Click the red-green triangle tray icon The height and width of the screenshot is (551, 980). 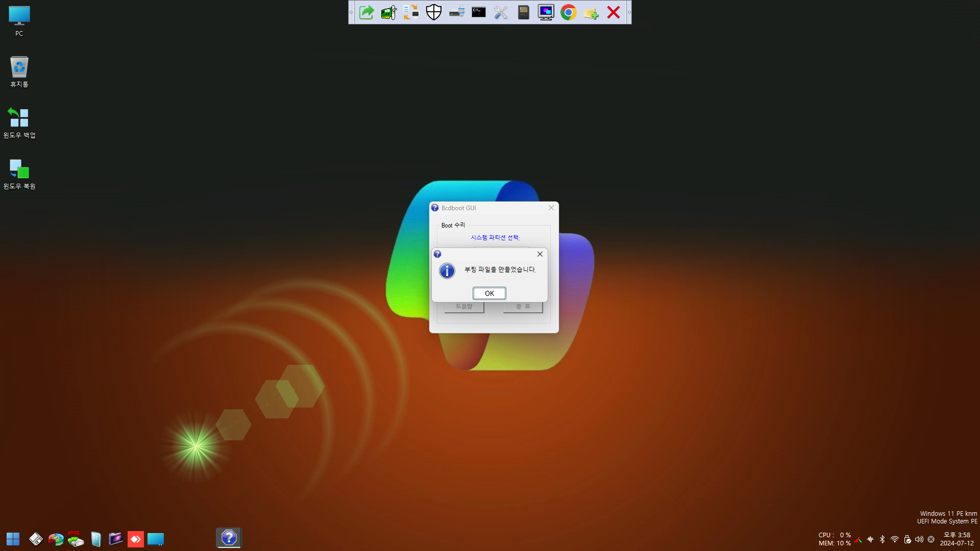coord(858,539)
